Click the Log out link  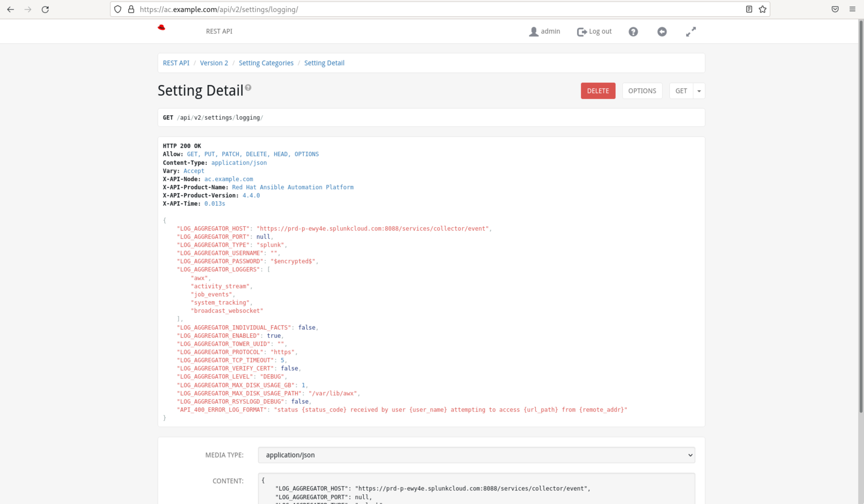594,31
